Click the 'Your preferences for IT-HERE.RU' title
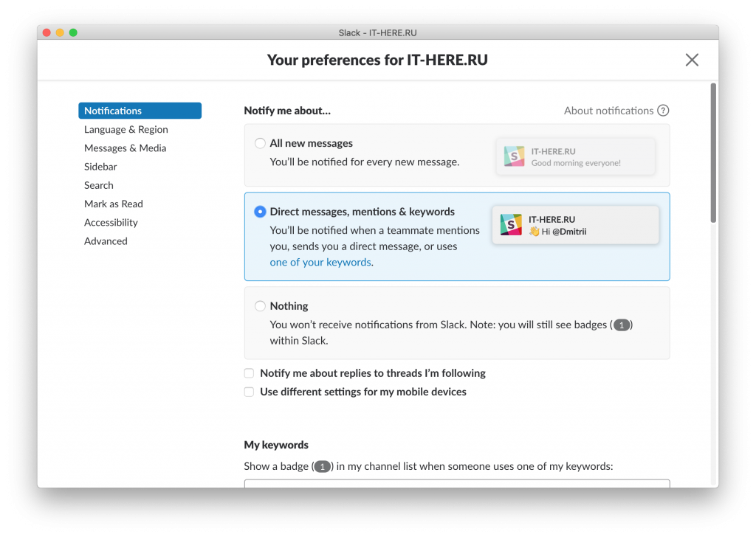The width and height of the screenshot is (756, 537). coord(377,60)
